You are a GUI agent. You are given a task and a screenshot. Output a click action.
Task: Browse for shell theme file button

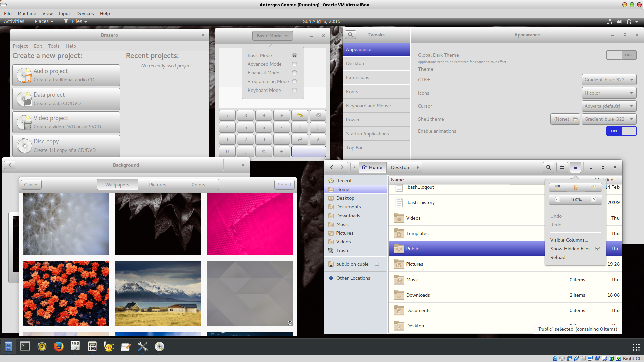click(575, 119)
